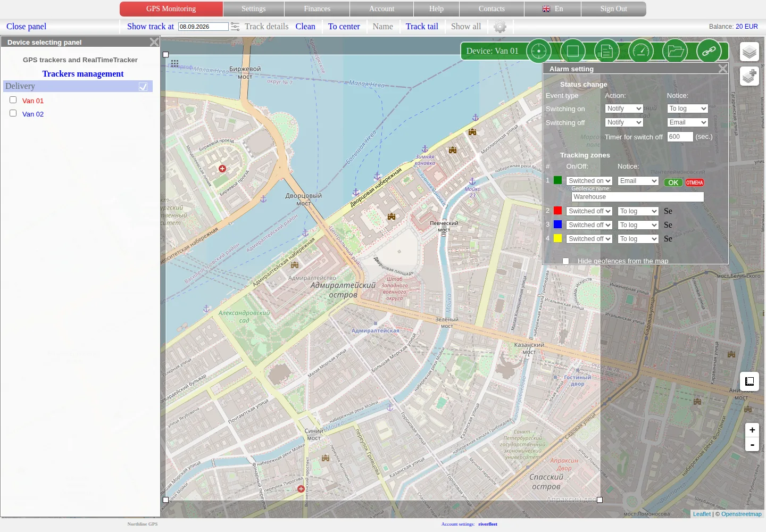Click the gear settings icon in the toolbar
Screen dimensions: 766x532
[500, 27]
